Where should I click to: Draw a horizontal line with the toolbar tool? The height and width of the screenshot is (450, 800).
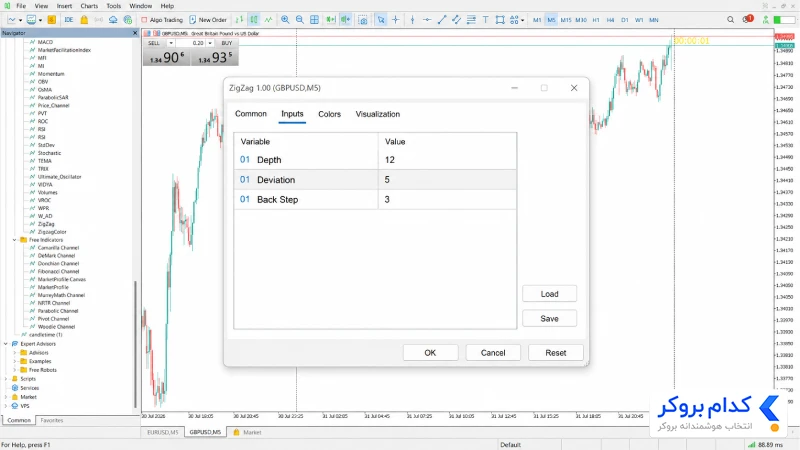[427, 20]
